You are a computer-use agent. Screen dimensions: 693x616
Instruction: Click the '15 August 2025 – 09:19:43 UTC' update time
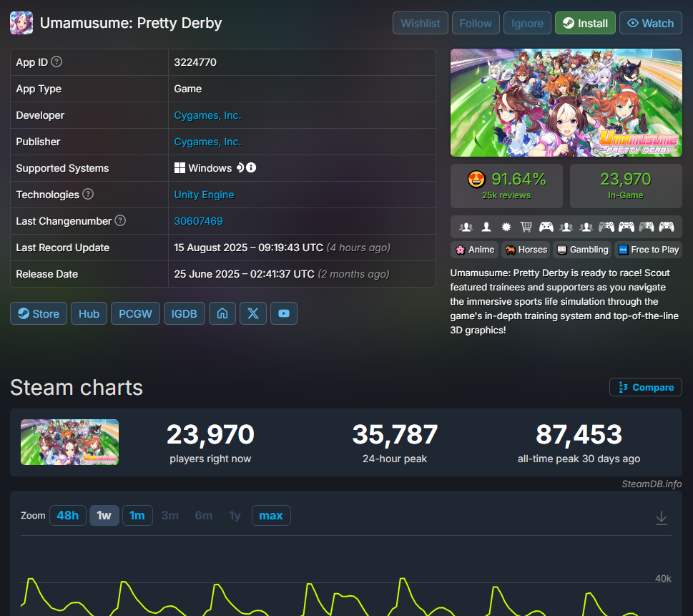click(x=248, y=248)
